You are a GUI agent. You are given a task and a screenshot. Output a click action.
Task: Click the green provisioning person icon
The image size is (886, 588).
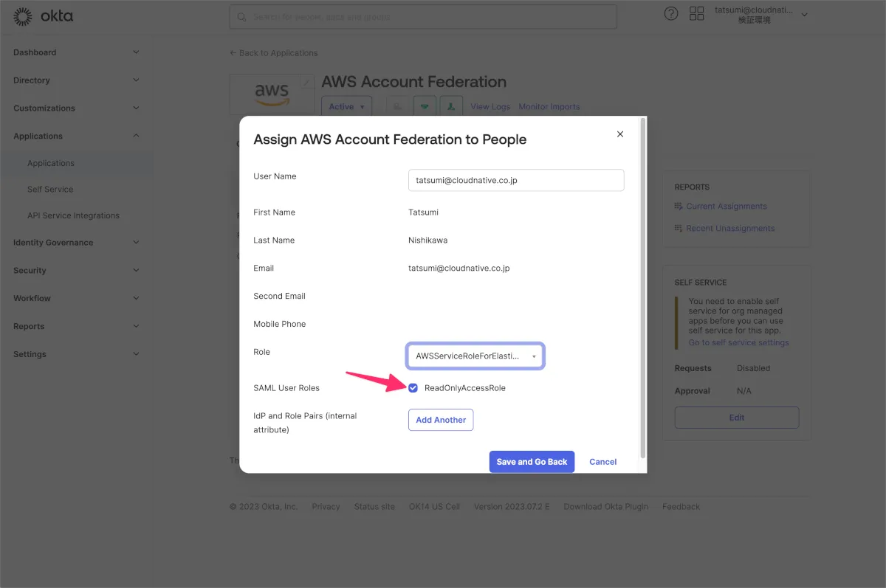point(451,106)
